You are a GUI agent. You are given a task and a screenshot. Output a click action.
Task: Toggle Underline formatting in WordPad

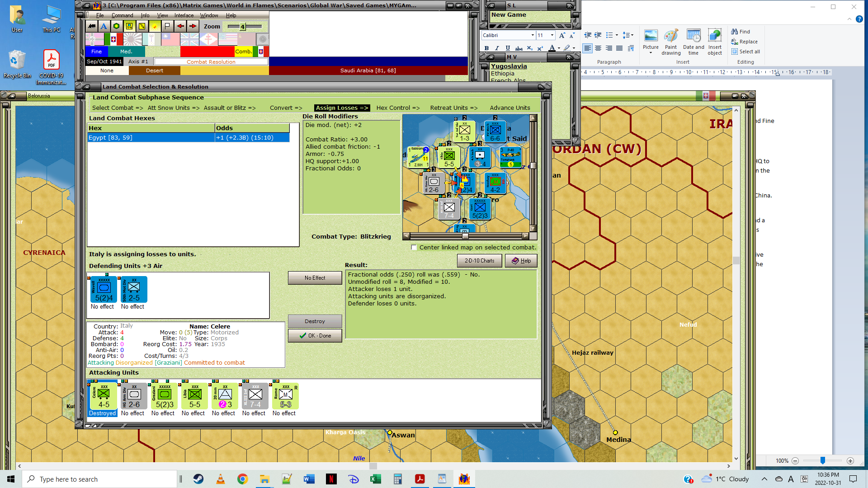[x=508, y=48]
